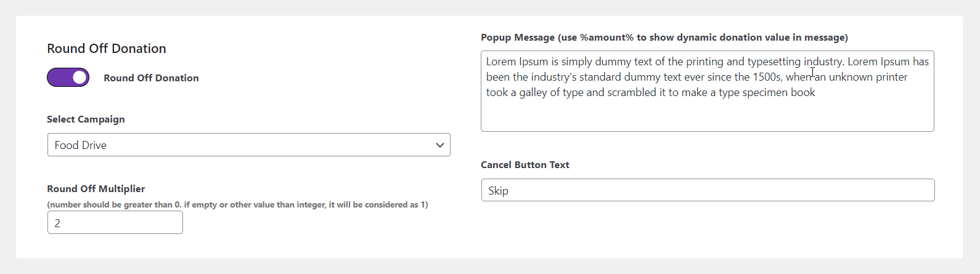This screenshot has height=274, width=980.
Task: Click the Popup Message label text
Action: [664, 38]
